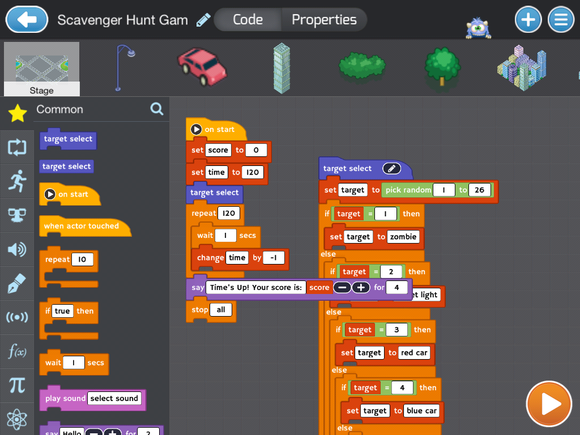Edit pick random minimum value 1
The width and height of the screenshot is (580, 435).
point(444,190)
